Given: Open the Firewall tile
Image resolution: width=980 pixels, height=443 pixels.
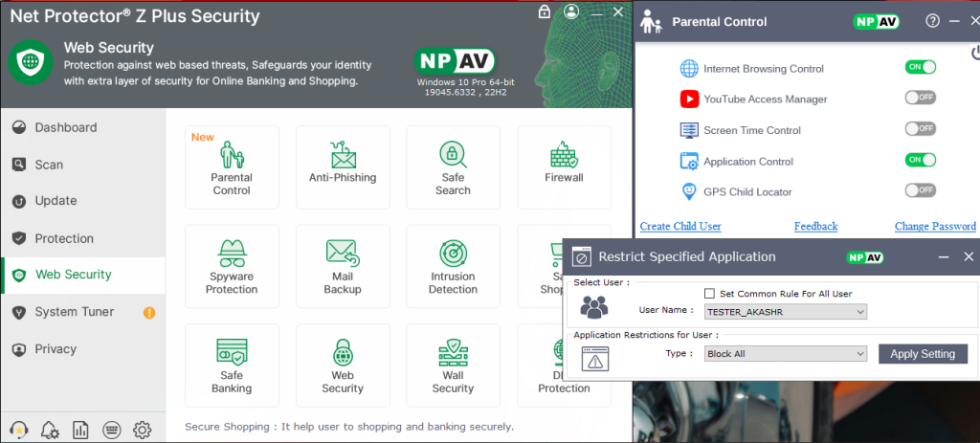Looking at the screenshot, I should coord(564,168).
